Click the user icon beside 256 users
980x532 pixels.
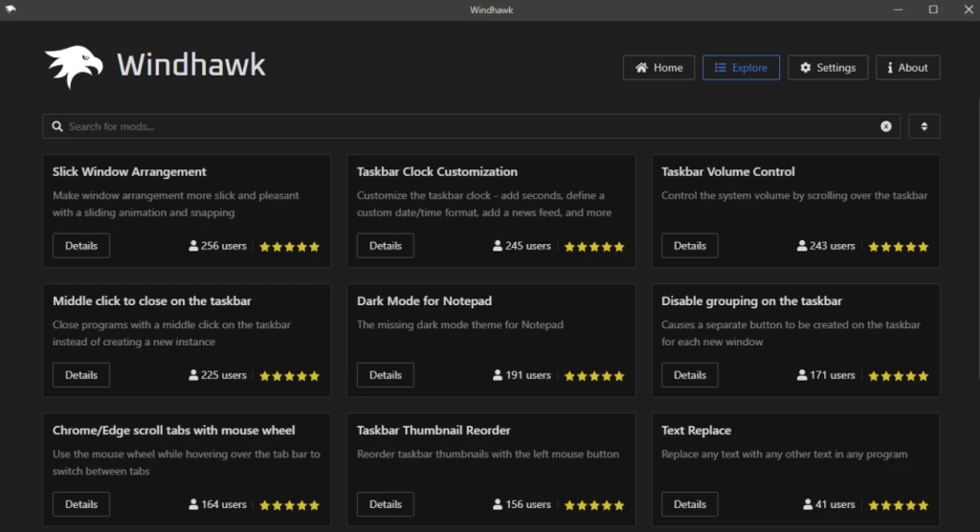click(x=193, y=246)
